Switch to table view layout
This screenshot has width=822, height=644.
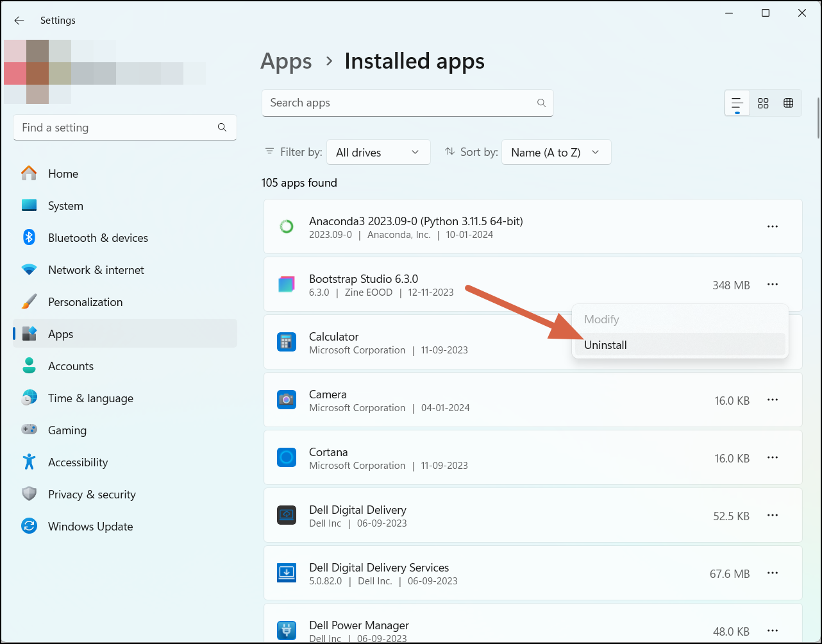789,103
